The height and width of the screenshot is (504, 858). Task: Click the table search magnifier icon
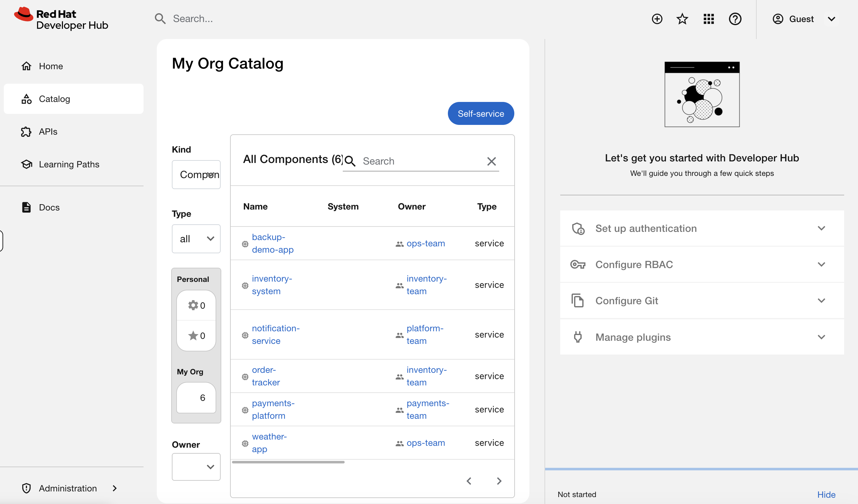tap(350, 161)
